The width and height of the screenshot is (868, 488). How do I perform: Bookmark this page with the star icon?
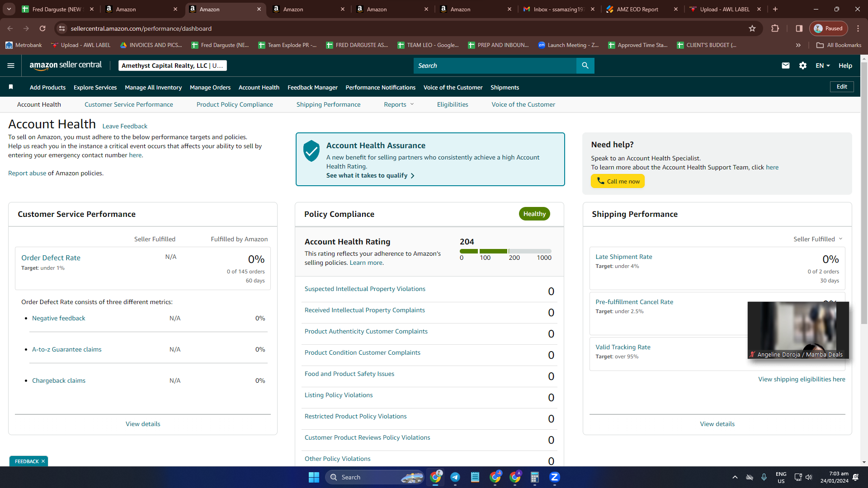pos(752,28)
